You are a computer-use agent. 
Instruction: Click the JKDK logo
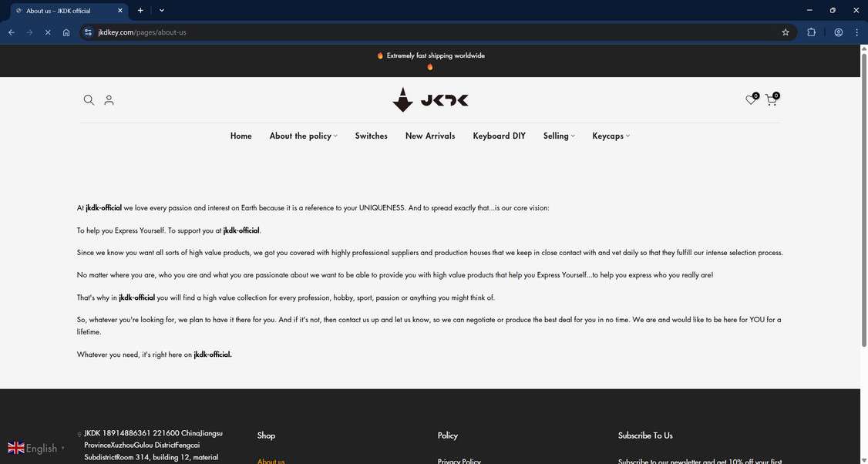[x=430, y=99]
